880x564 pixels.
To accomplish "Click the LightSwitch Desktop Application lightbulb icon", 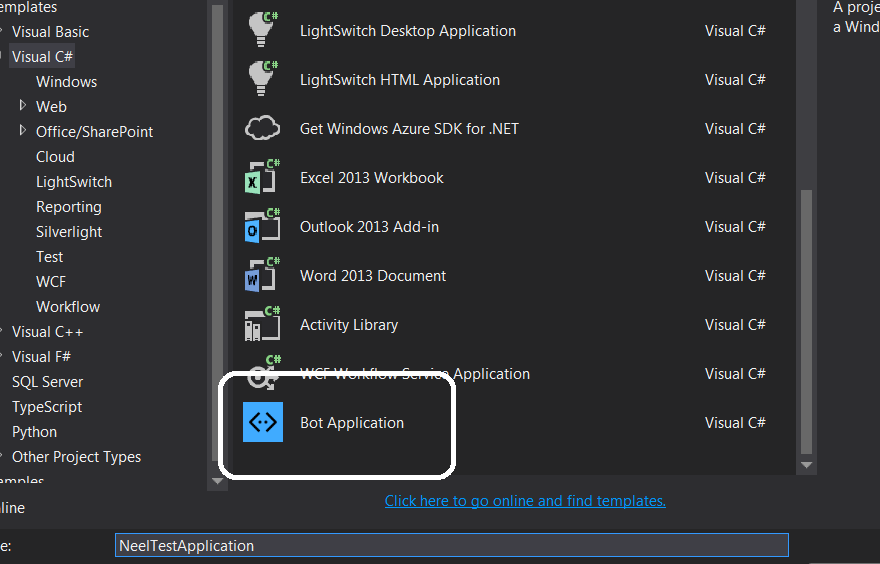I will (263, 30).
